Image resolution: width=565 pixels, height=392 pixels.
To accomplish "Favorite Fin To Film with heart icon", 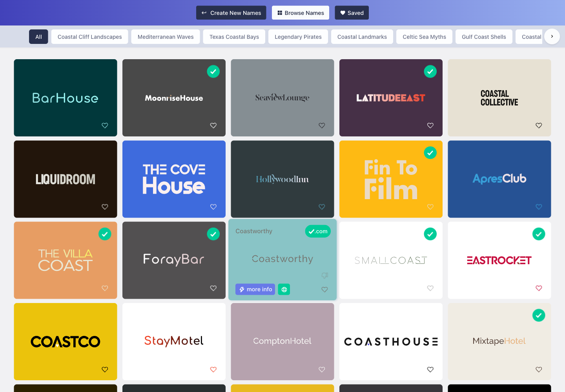I will tap(430, 207).
